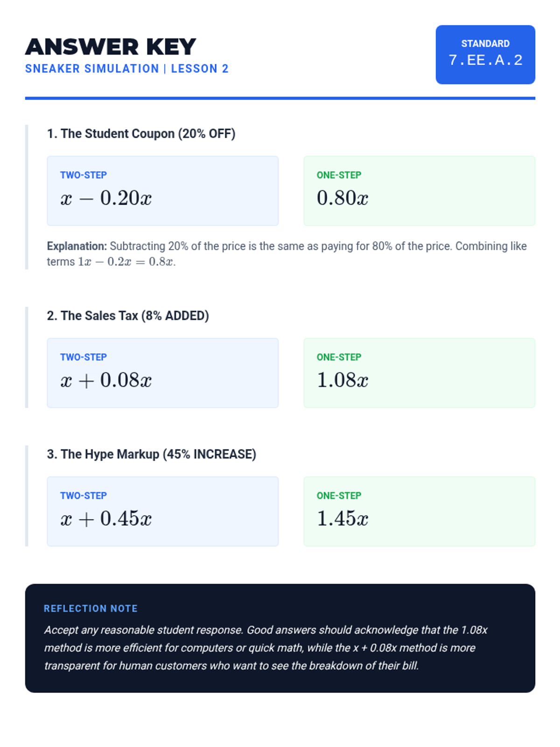Screen dimensions: 560x747
Task: Click the blue horizontal divider under header
Action: tap(280, 98)
